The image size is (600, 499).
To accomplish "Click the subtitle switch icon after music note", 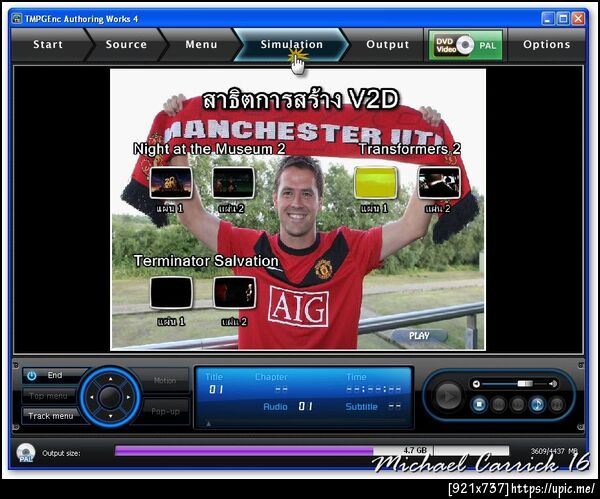I will 557,404.
